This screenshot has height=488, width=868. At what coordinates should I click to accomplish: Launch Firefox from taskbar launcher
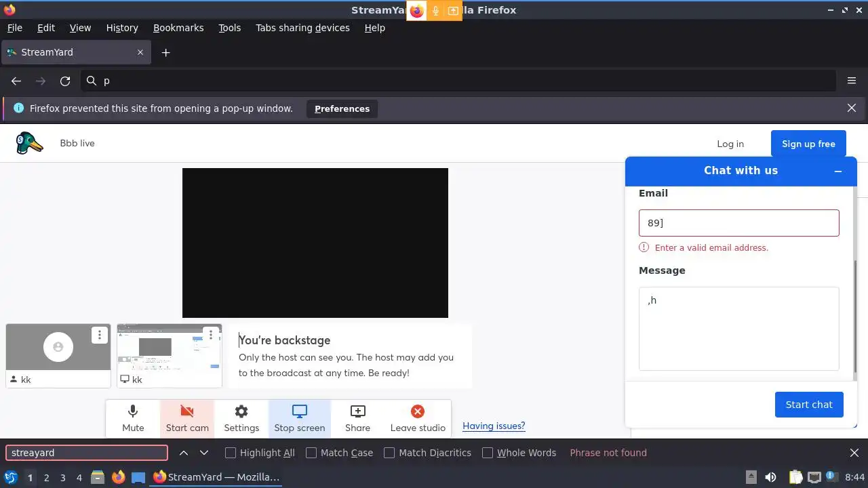click(x=118, y=477)
